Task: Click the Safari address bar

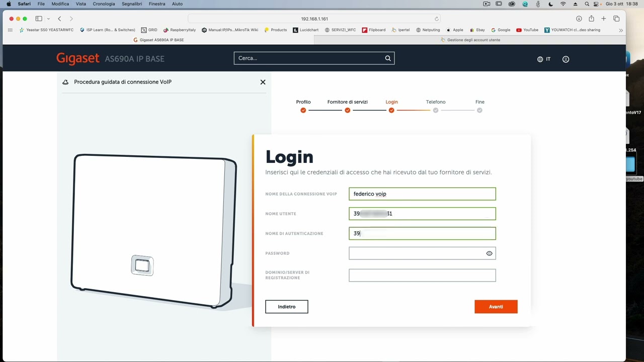Action: click(x=314, y=19)
